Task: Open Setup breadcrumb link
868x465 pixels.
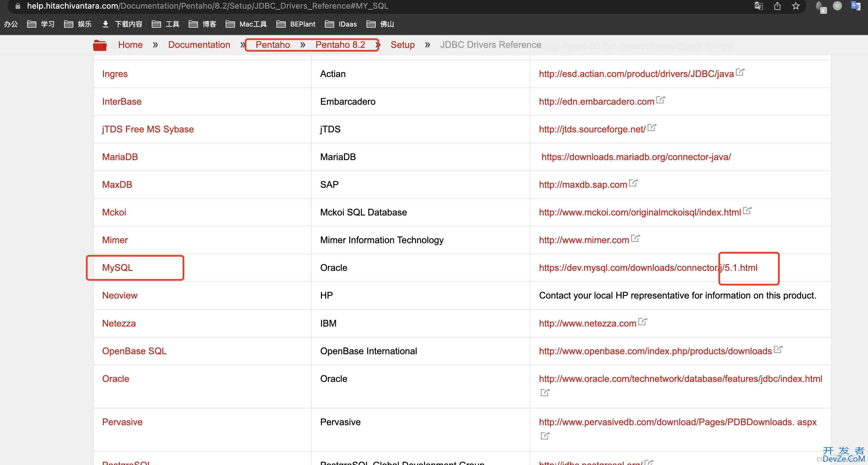Action: (402, 45)
